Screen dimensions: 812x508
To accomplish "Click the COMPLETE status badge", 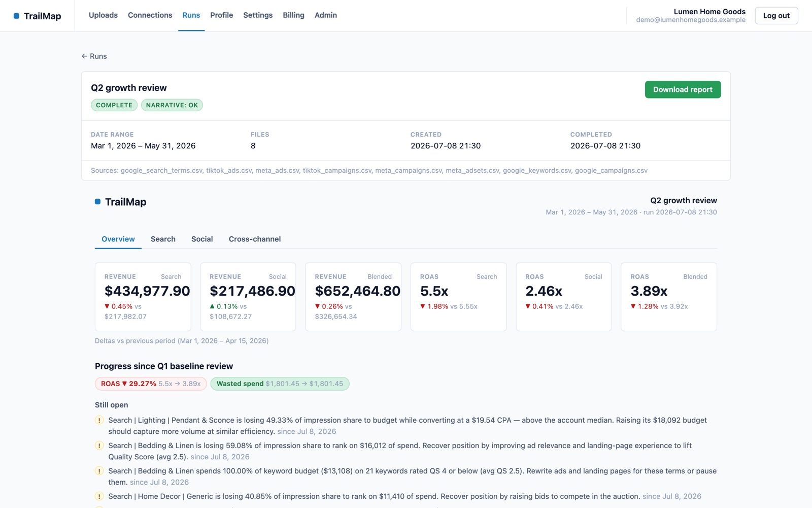I will pos(114,105).
